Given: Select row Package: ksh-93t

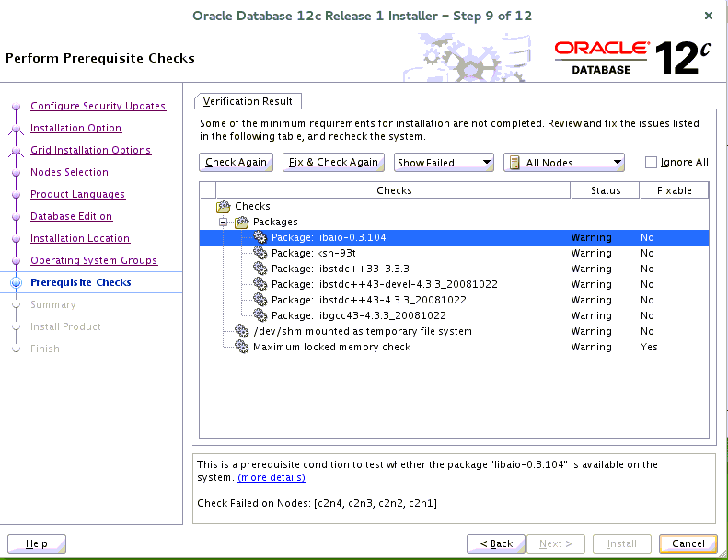Looking at the screenshot, I should (x=454, y=253).
